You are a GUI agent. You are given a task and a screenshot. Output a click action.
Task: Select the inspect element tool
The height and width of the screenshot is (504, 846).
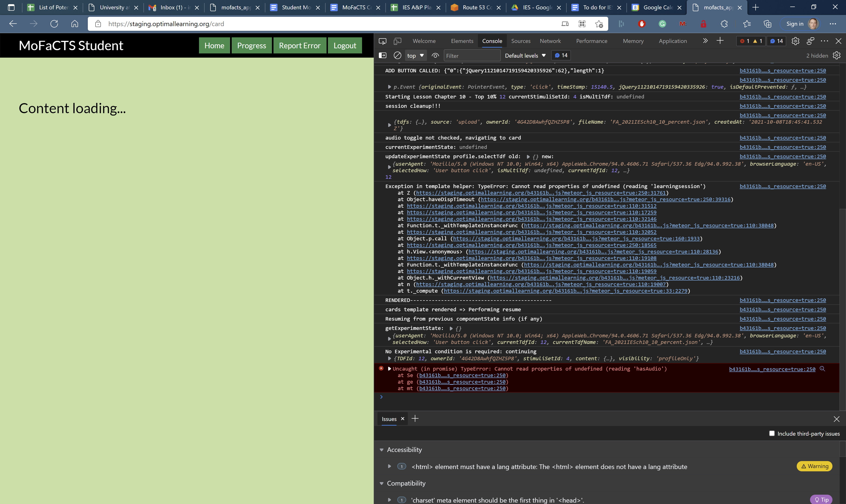(x=382, y=41)
